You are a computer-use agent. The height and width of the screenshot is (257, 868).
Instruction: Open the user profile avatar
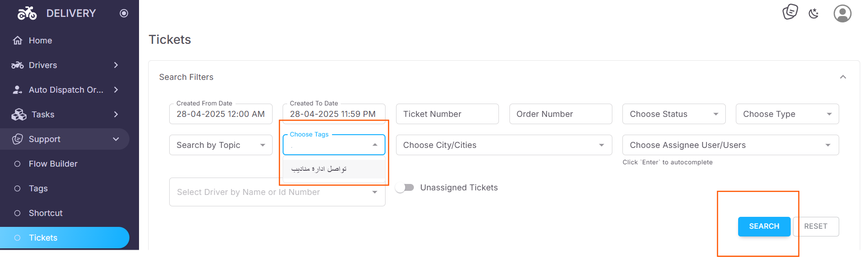pos(842,14)
